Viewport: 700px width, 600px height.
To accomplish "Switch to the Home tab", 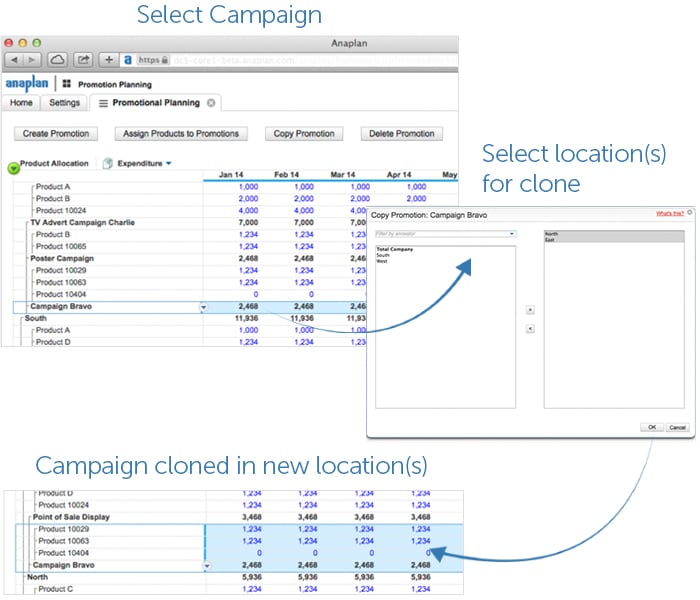I will pyautogui.click(x=21, y=103).
